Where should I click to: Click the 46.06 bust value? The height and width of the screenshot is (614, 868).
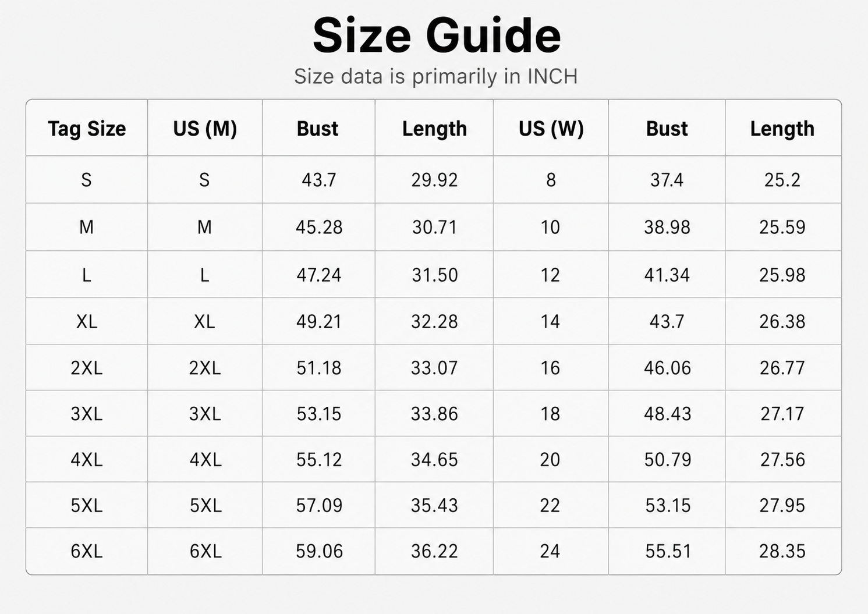(667, 368)
